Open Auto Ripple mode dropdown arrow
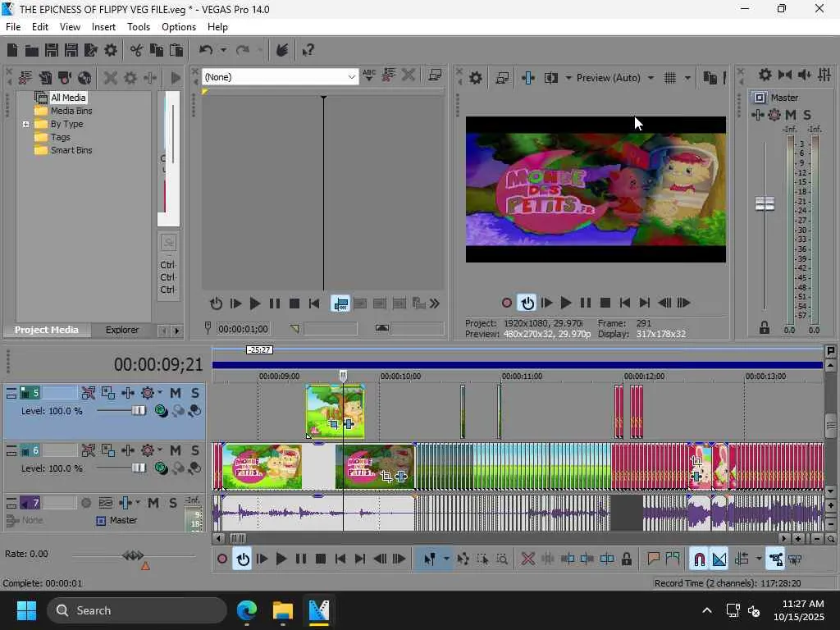The height and width of the screenshot is (630, 840). pos(759,559)
